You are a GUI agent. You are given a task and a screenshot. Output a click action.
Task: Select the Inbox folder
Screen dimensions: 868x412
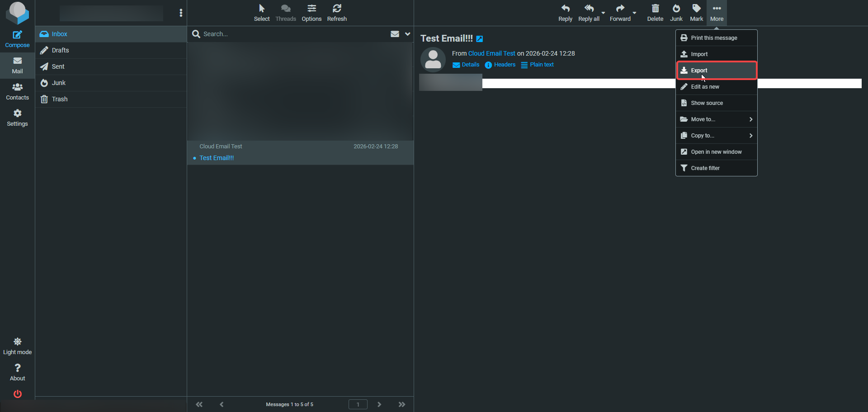click(x=111, y=34)
